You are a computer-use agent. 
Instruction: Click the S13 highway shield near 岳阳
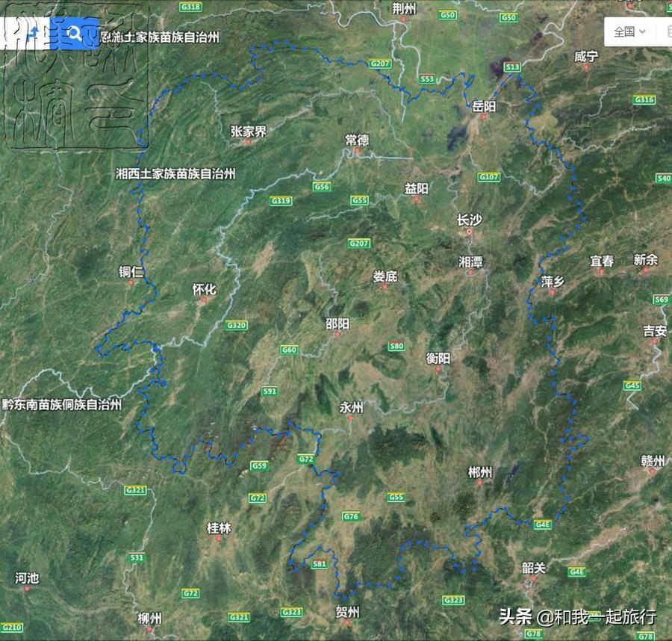(512, 67)
